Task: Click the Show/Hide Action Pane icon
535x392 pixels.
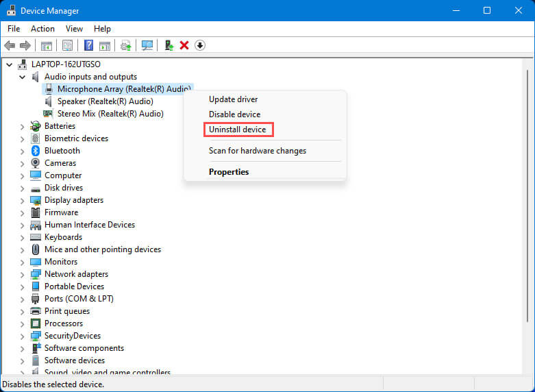Action: click(105, 45)
